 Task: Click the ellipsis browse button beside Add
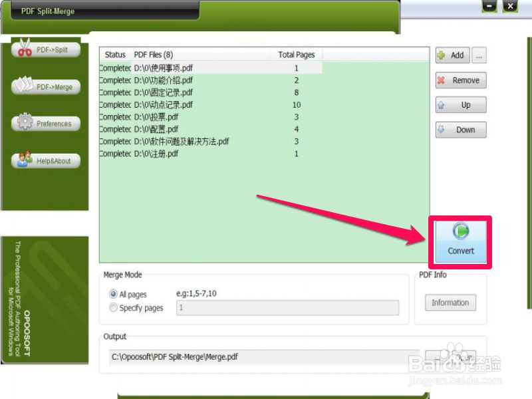(x=479, y=55)
